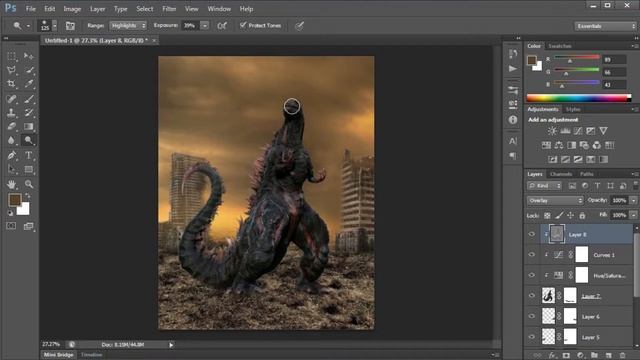Hide Curves 1 layer visibility

(x=531, y=255)
